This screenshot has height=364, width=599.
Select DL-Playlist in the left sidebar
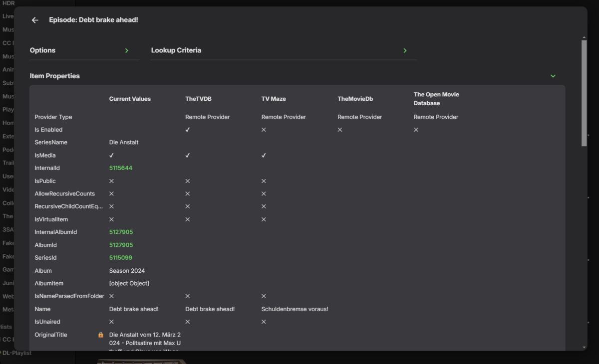(x=17, y=353)
